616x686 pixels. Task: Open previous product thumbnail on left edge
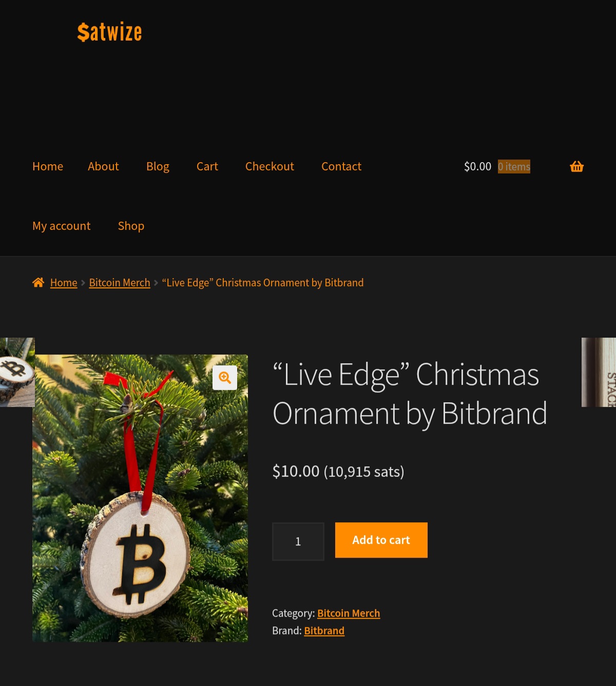[17, 372]
